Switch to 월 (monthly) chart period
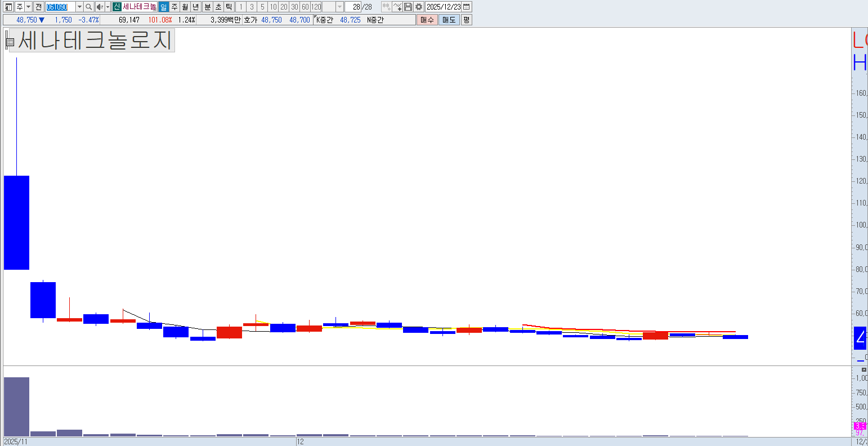Viewport: 868px width, 446px height. point(185,7)
